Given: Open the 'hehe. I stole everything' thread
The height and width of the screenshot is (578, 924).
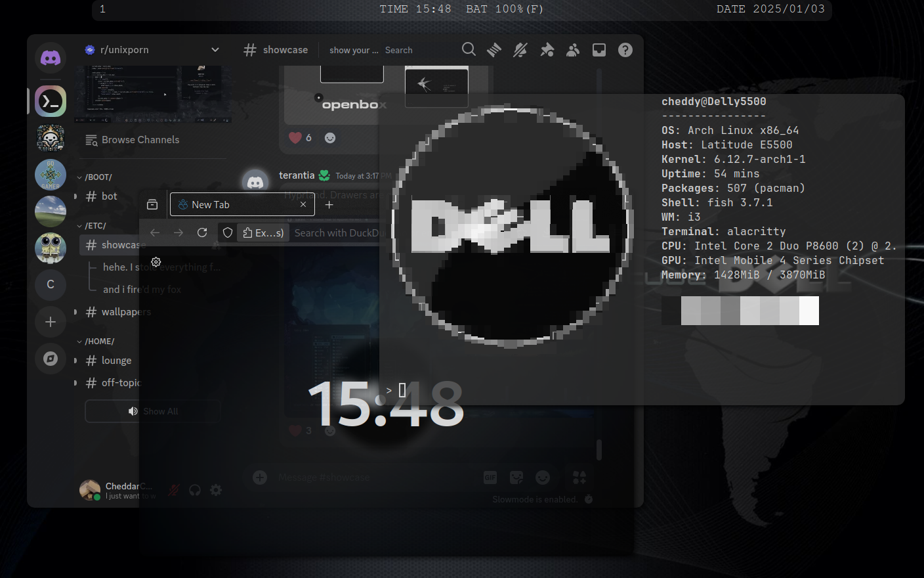Looking at the screenshot, I should pos(162,267).
